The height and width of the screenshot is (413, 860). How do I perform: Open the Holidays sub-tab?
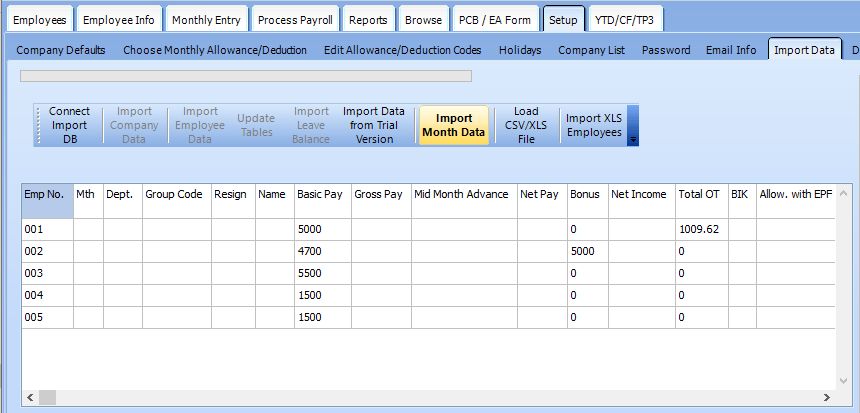[520, 50]
